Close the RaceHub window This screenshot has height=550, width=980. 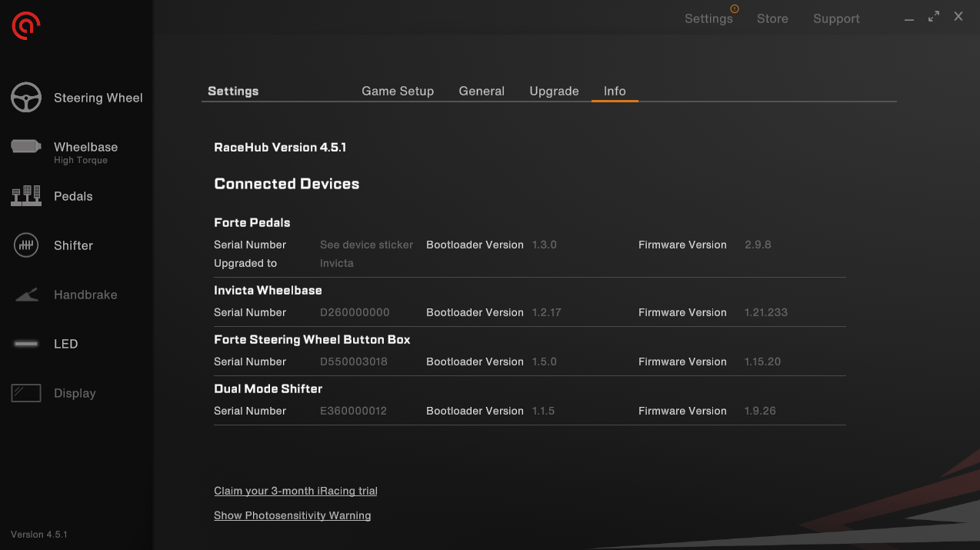point(958,16)
